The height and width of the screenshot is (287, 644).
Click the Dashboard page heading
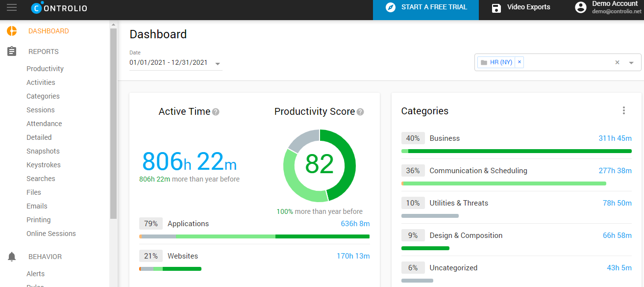pyautogui.click(x=158, y=34)
